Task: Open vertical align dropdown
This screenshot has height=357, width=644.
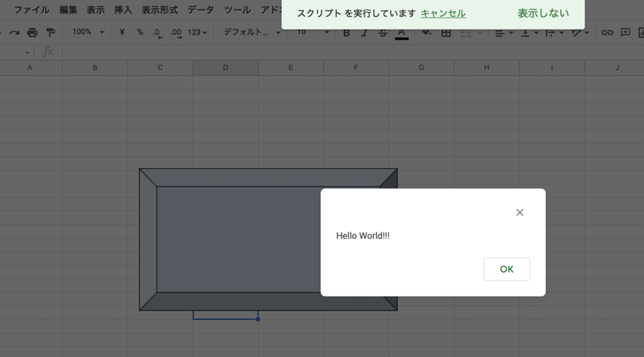Action: tap(530, 33)
